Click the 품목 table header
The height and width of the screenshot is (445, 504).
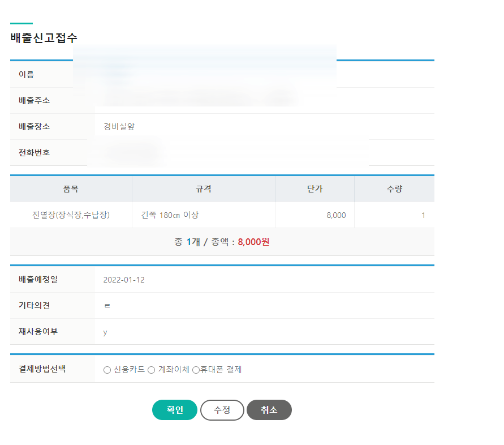(x=71, y=189)
